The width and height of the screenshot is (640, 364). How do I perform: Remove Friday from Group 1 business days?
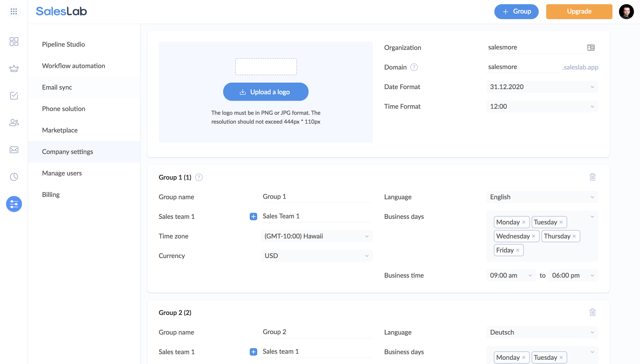518,250
